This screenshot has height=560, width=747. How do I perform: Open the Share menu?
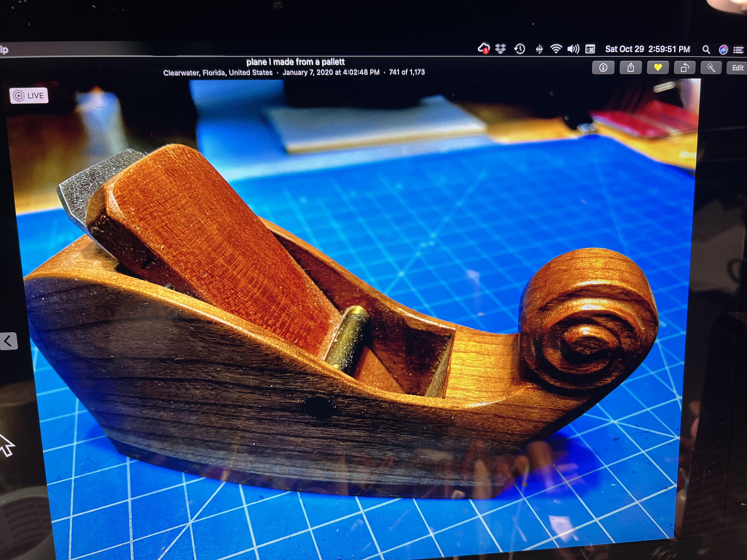tap(630, 68)
